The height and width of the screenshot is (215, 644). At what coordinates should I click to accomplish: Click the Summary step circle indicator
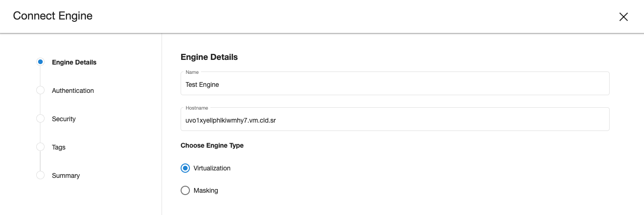(x=40, y=176)
